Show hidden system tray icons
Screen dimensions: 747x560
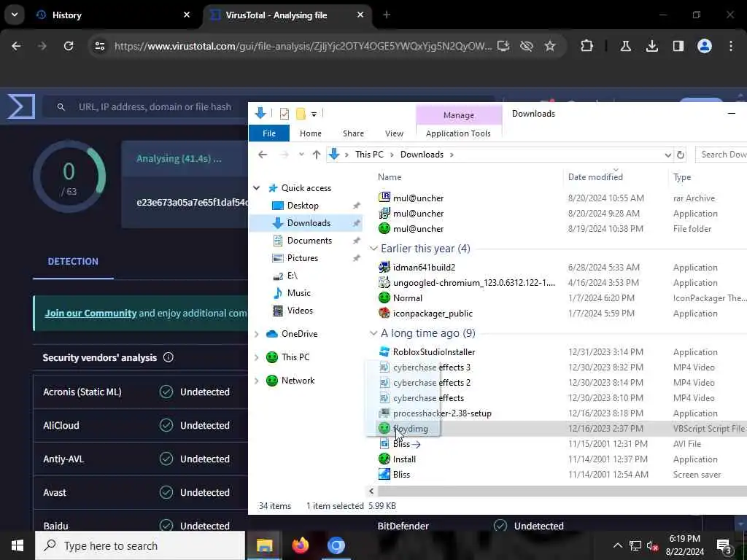(617, 545)
